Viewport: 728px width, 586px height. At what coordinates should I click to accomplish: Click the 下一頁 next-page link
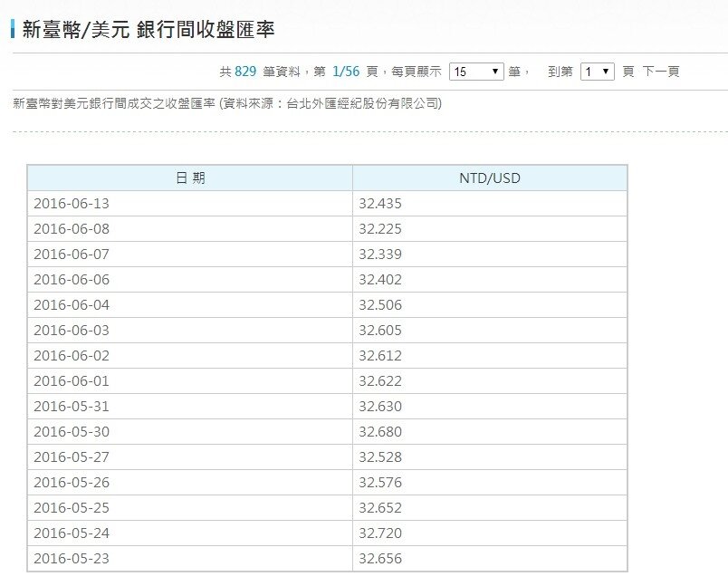pyautogui.click(x=662, y=71)
